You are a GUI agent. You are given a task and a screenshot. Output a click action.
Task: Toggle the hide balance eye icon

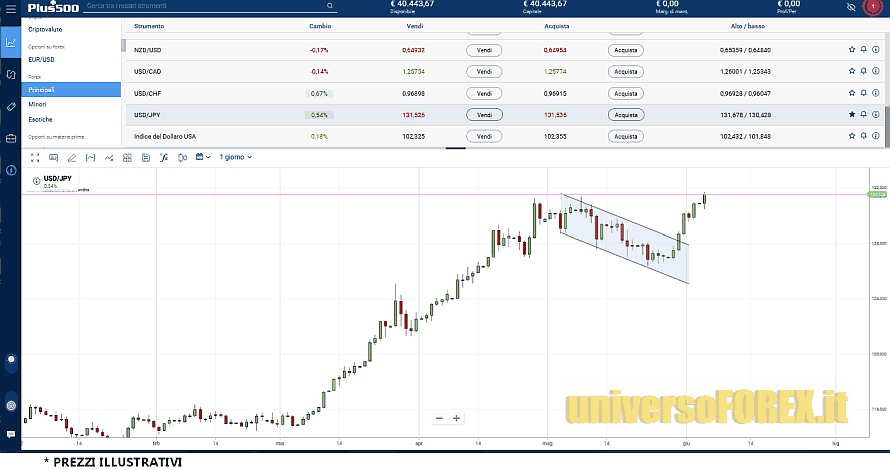[850, 6]
